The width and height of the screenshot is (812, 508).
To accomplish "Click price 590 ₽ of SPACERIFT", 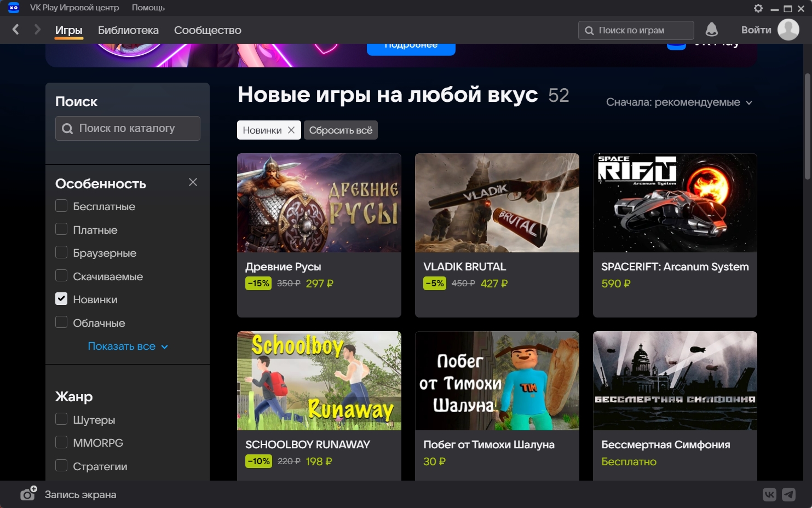I will click(x=616, y=284).
